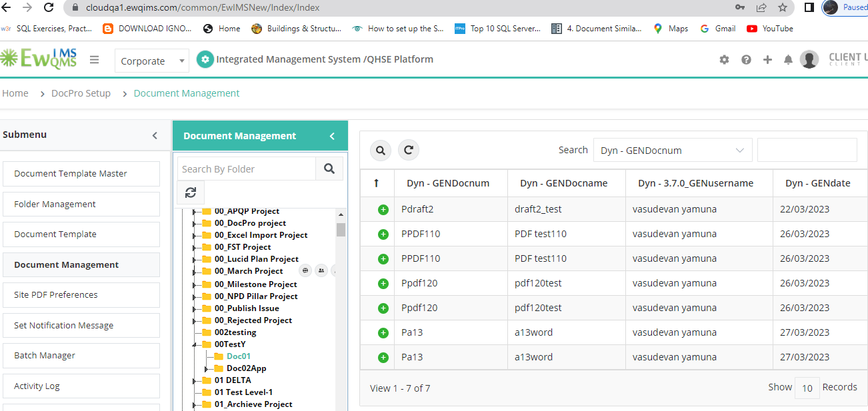The width and height of the screenshot is (868, 411).
Task: Expand the Pdraft2 row with green plus
Action: coord(383,210)
